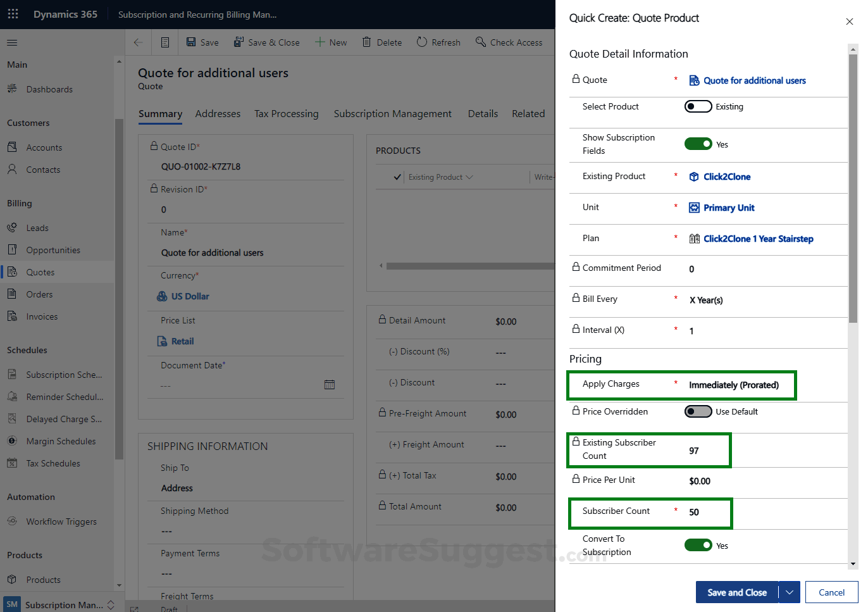Click the back arrow in command bar
The width and height of the screenshot is (868, 612).
pos(138,42)
